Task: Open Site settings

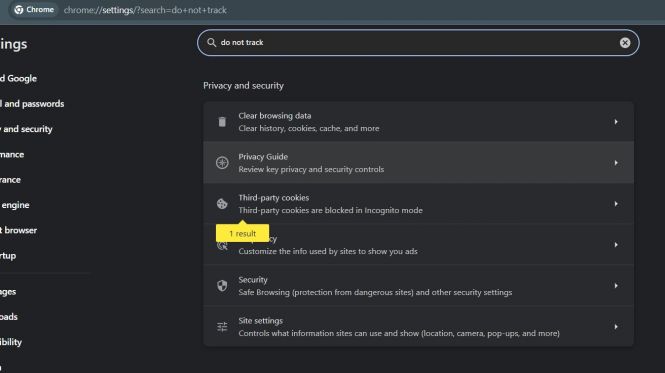Action: point(418,326)
